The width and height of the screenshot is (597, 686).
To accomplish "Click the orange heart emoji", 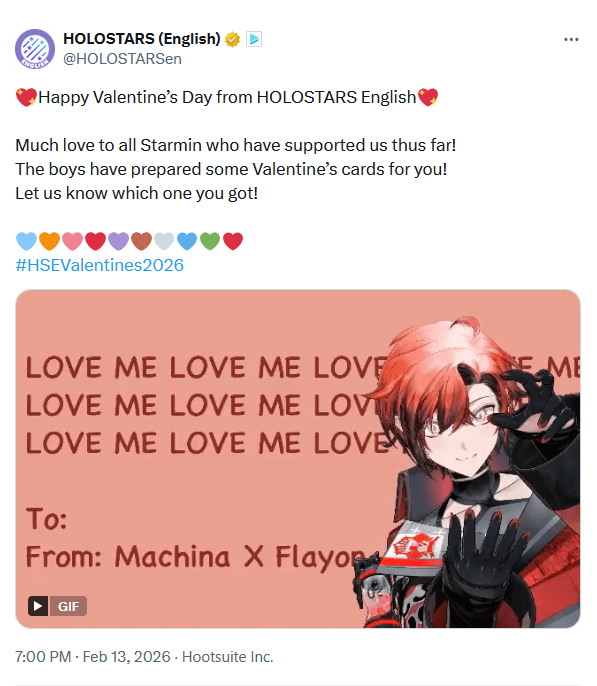I will pyautogui.click(x=49, y=241).
